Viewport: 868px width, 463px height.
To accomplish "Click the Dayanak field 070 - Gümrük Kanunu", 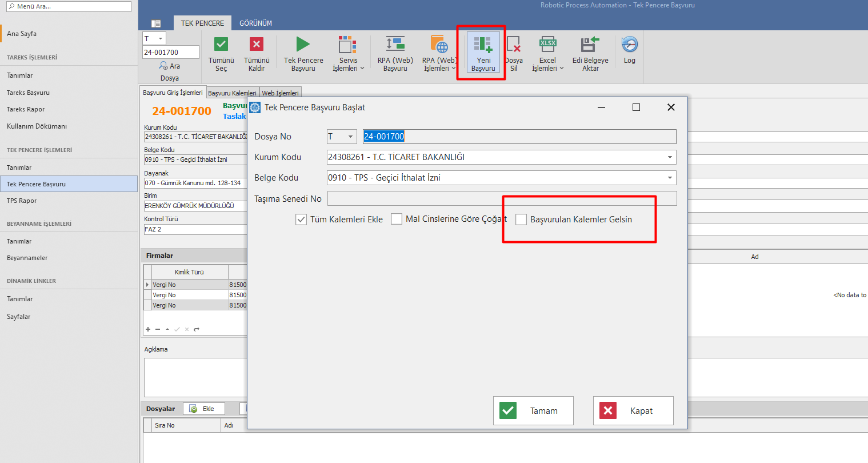I will (195, 183).
